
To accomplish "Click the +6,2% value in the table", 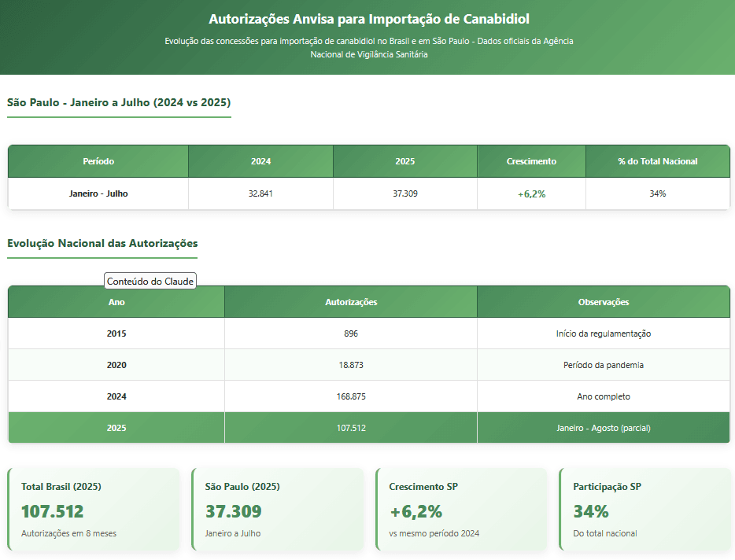I will (x=531, y=194).
